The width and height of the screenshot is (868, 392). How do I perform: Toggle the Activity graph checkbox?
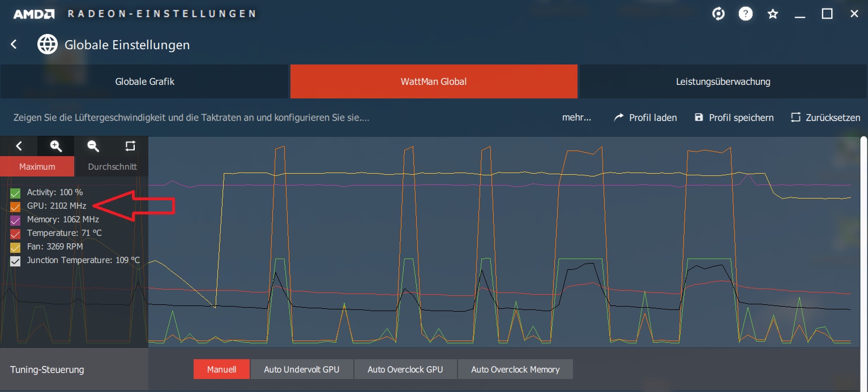pyautogui.click(x=15, y=193)
